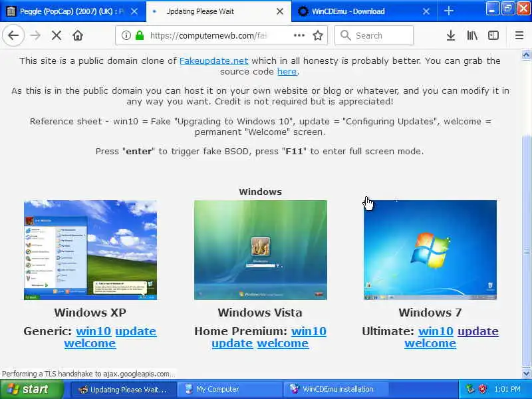
Task: Click the vertical scrollbar thumb
Action: (x=526, y=251)
